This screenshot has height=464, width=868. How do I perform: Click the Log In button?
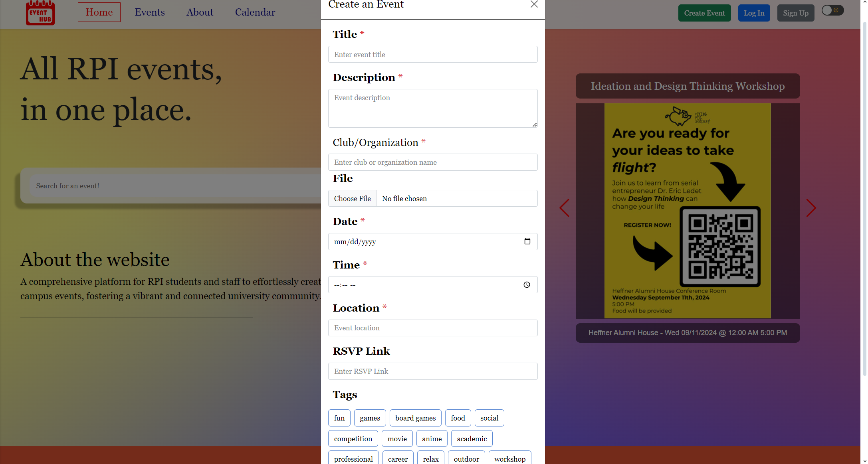[753, 13]
